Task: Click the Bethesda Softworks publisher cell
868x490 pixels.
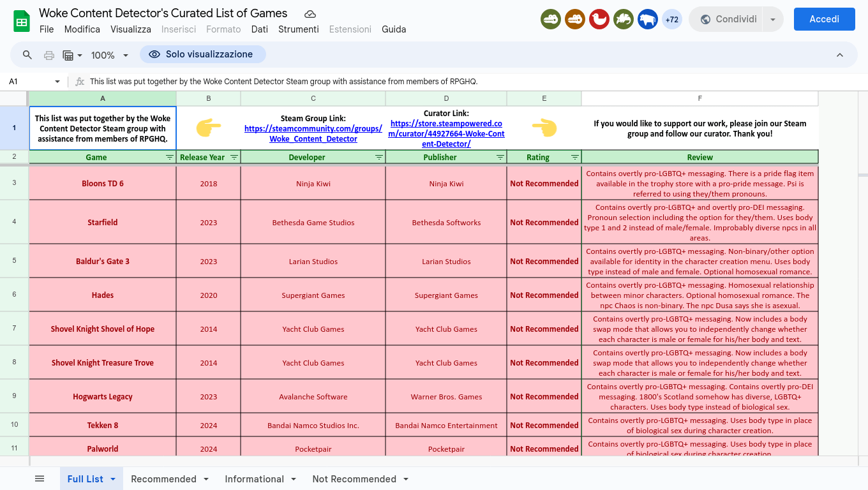Action: click(x=446, y=222)
